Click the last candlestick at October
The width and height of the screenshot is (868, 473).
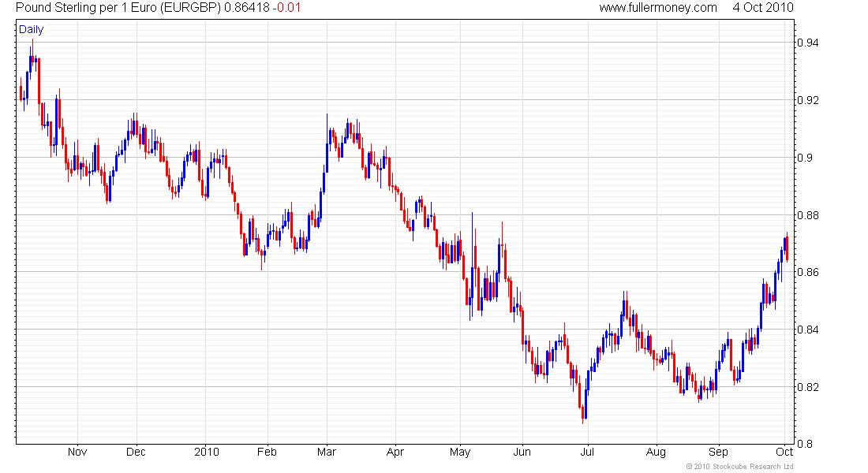(x=788, y=247)
